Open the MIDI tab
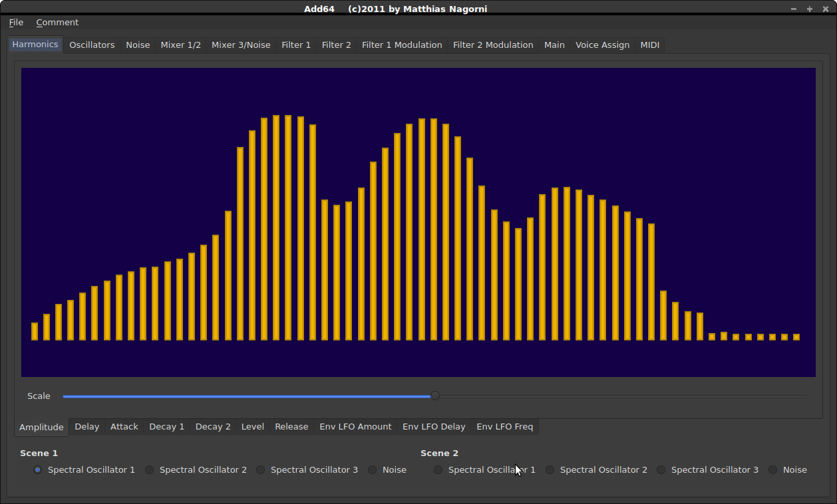 point(649,45)
